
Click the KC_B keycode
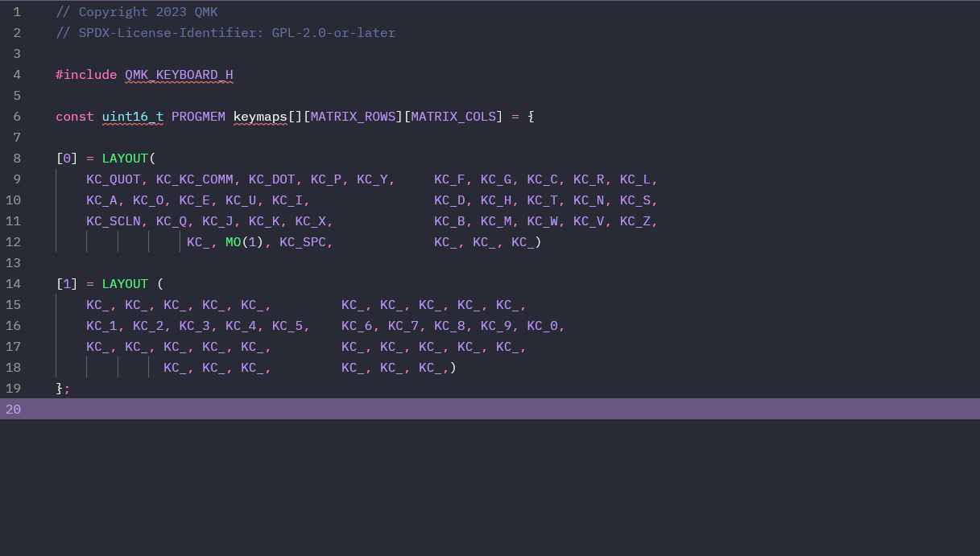pyautogui.click(x=449, y=221)
